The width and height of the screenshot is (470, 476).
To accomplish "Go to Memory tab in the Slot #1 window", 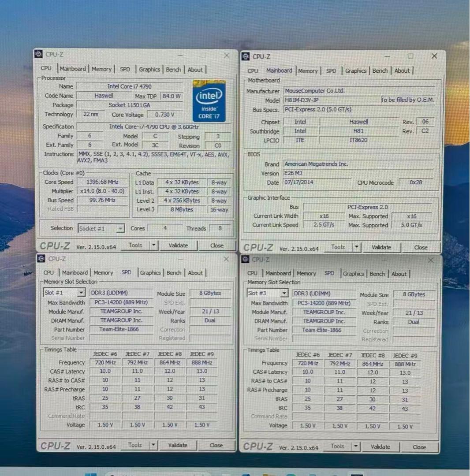I will pyautogui.click(x=103, y=273).
